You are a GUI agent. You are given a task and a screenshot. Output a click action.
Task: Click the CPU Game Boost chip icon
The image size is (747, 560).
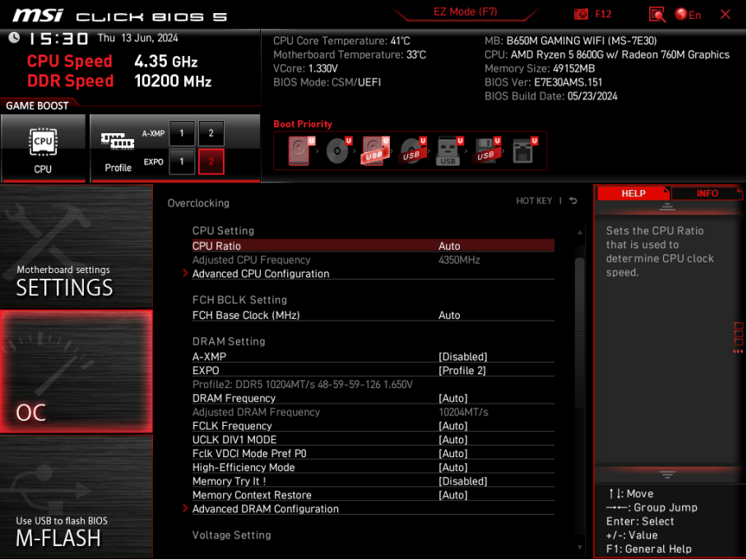[43, 142]
